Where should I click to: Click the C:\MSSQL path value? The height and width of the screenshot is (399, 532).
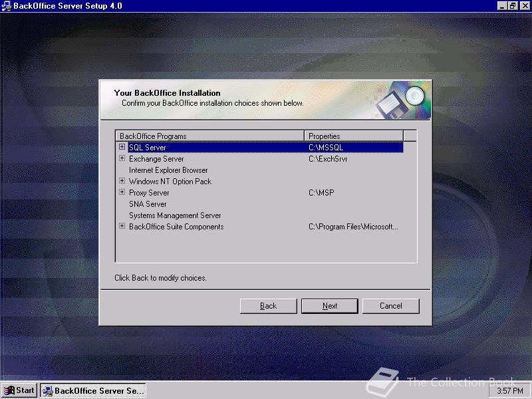326,147
